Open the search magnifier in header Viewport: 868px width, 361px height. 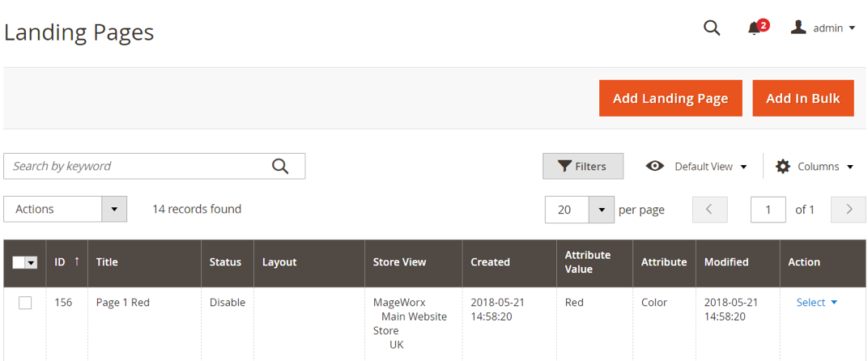(x=712, y=28)
